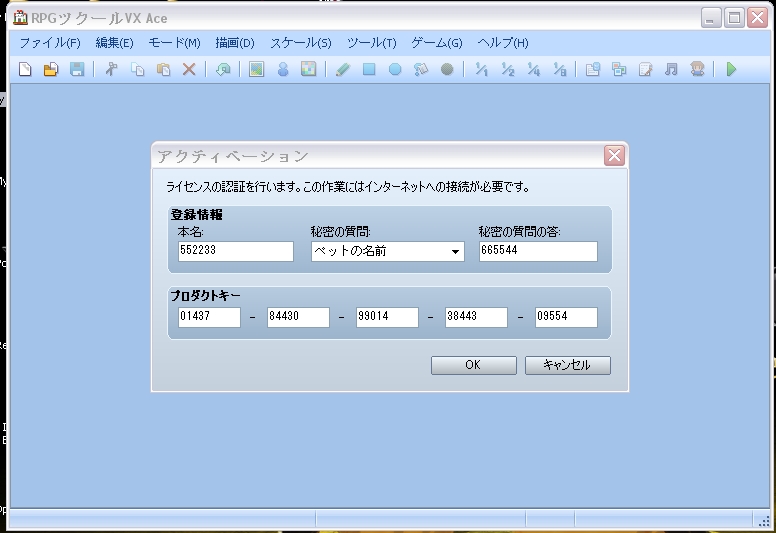Select the Shadow Pen tool
Screen dimensions: 776x533
(447, 69)
